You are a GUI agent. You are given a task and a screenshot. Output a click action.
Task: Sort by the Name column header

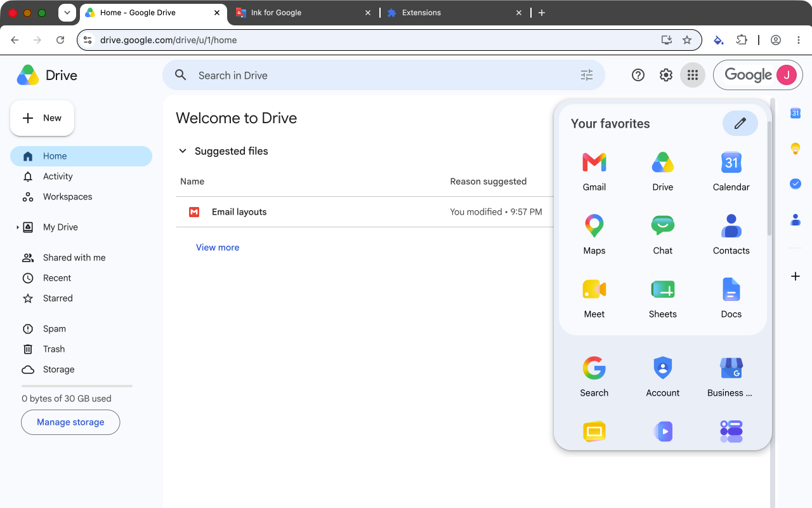(x=192, y=182)
